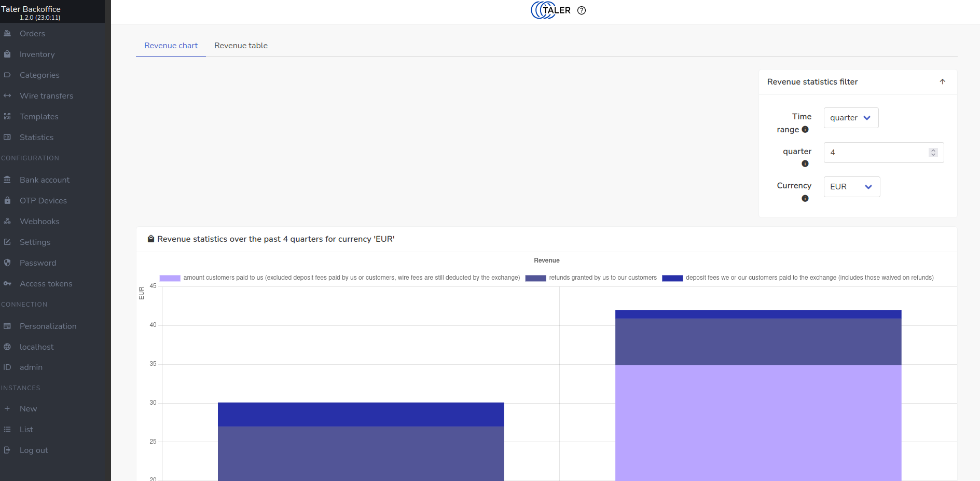Open the Orders page
The image size is (980, 481).
tap(32, 34)
